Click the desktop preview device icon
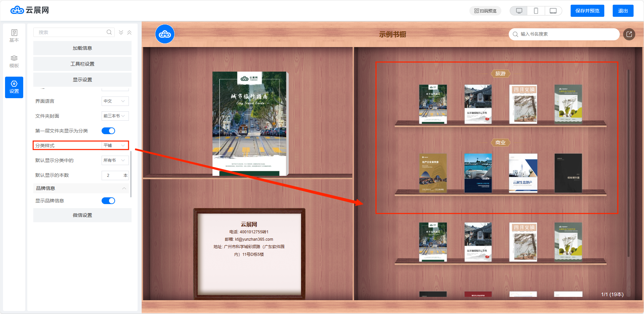Image resolution: width=644 pixels, height=314 pixels. [x=519, y=11]
